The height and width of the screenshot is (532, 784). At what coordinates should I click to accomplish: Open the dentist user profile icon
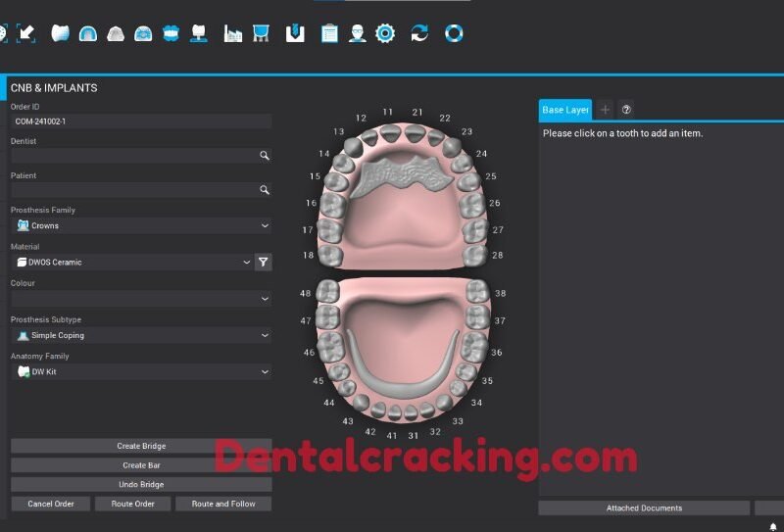click(357, 33)
